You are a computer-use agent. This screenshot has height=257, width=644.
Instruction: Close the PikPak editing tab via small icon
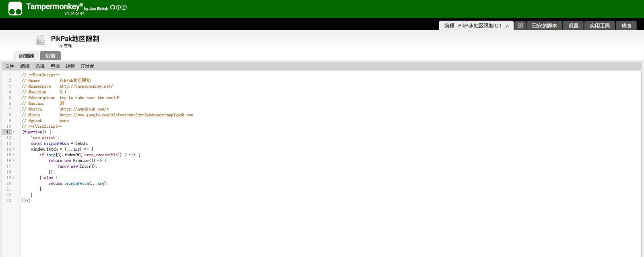click(x=507, y=26)
